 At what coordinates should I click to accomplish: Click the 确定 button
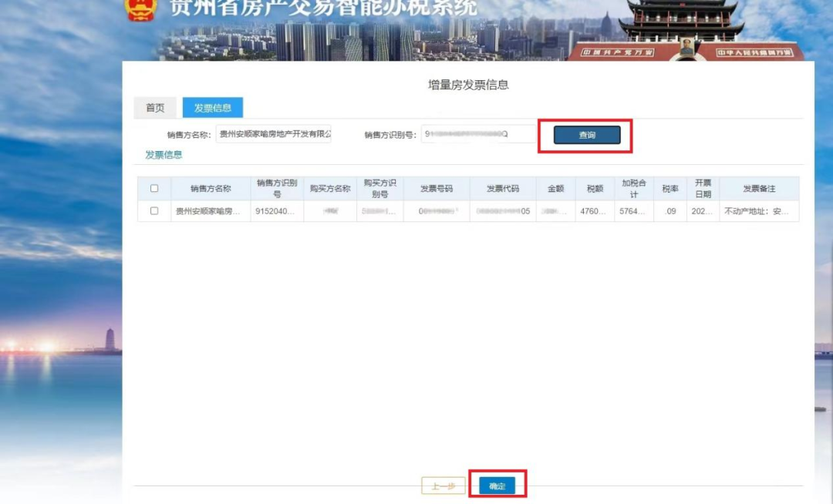497,486
